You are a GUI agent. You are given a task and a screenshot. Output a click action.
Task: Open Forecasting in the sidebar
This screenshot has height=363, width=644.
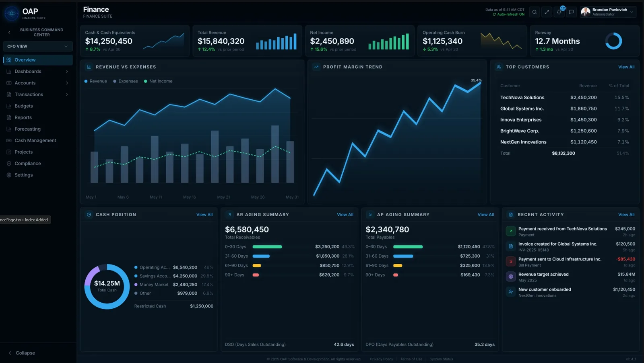click(x=38, y=129)
